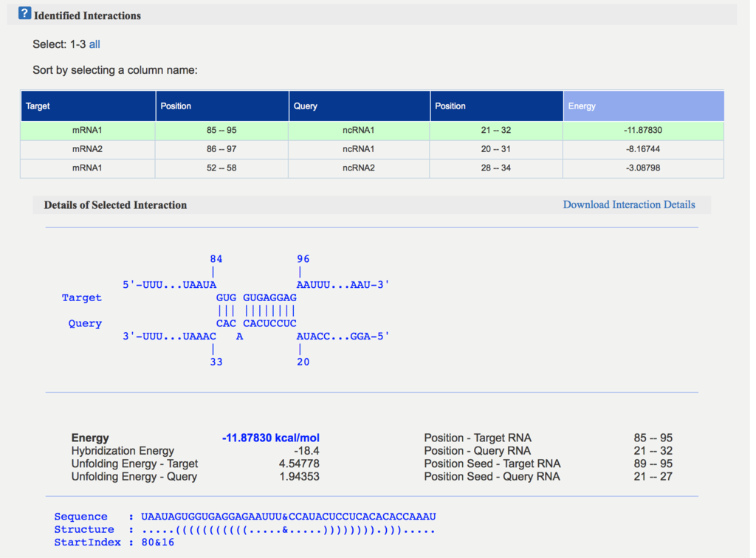Click the CACUCCUC paired query bases

coord(269,323)
